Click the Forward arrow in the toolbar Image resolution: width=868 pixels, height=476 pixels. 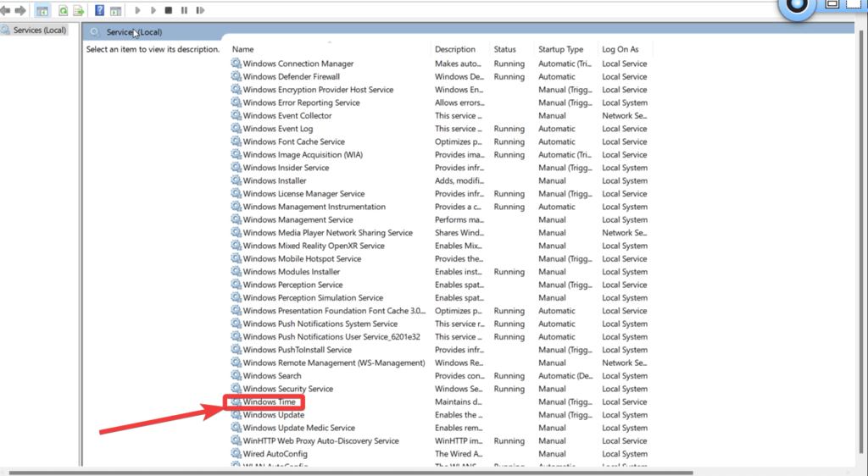[20, 10]
